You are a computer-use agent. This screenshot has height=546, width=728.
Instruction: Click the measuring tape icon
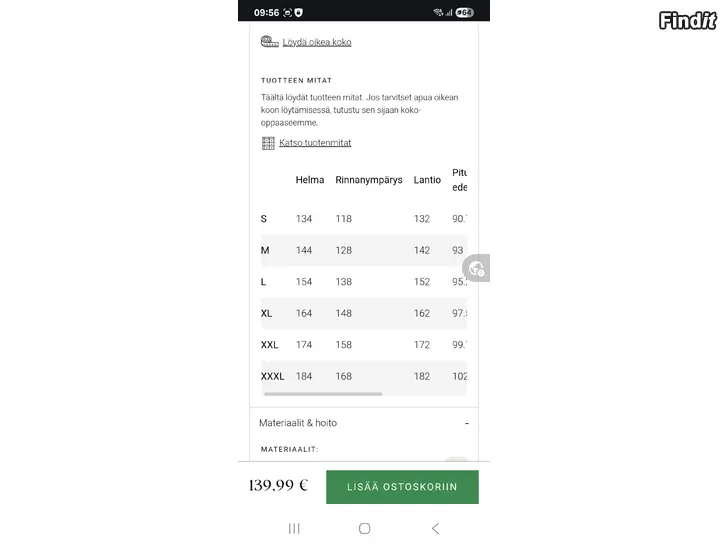[269, 42]
